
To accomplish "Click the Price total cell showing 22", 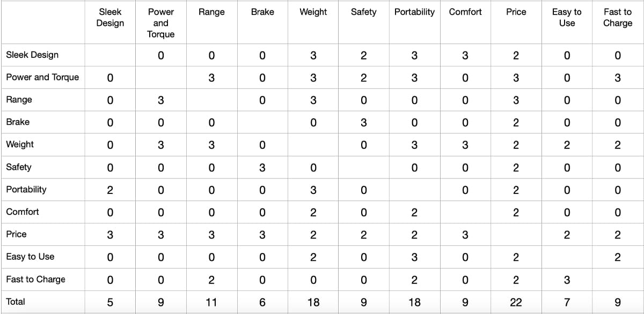I will pyautogui.click(x=516, y=302).
